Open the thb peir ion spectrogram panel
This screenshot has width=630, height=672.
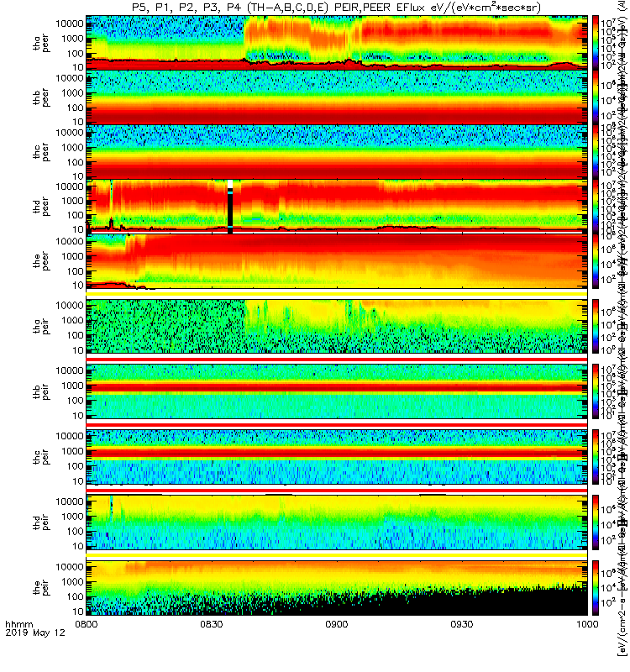coord(337,391)
